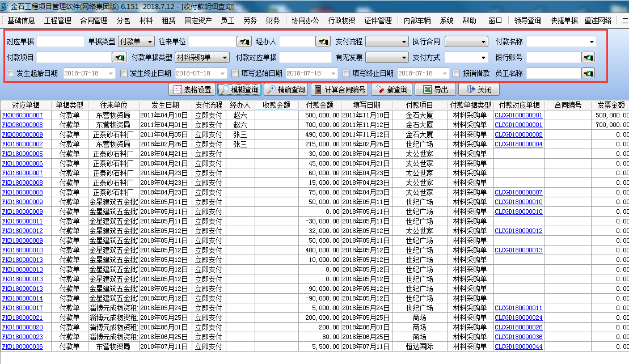Select the -90,000.00 payment amount cell
629x364 pixels.
(320, 298)
